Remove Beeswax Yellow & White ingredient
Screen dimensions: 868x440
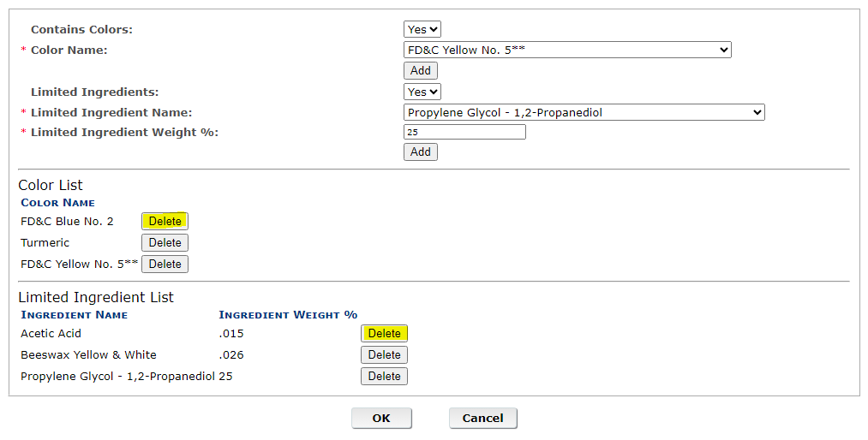384,355
